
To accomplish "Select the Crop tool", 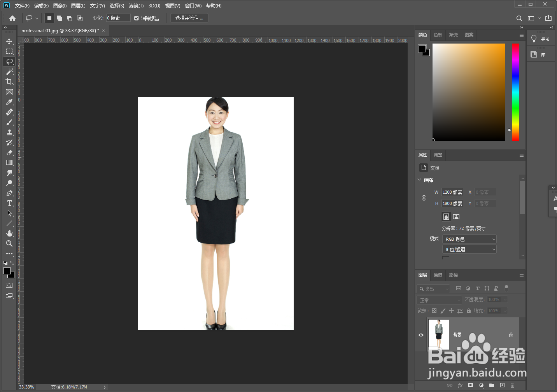I will point(9,82).
